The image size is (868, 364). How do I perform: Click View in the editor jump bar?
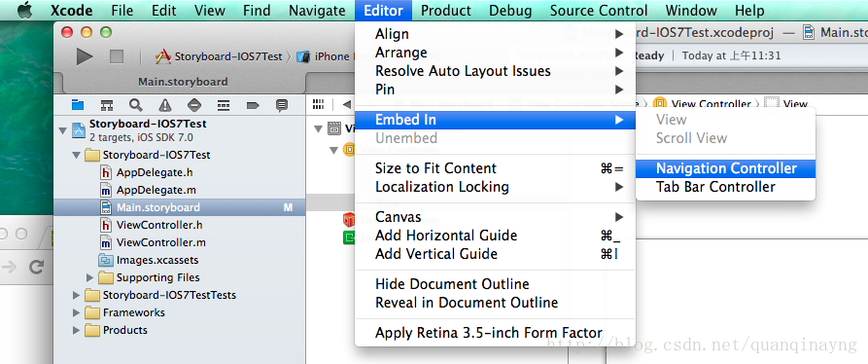click(x=795, y=103)
